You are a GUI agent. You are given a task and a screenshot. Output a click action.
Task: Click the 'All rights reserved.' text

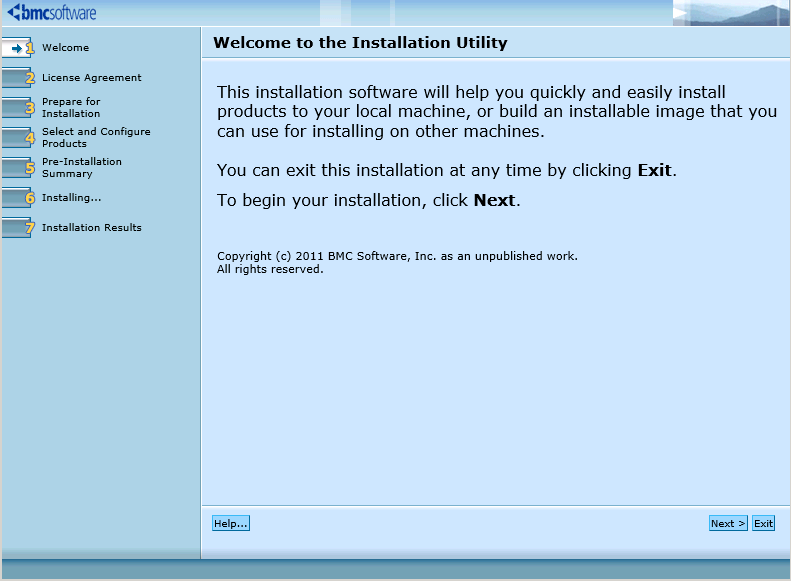click(x=270, y=269)
